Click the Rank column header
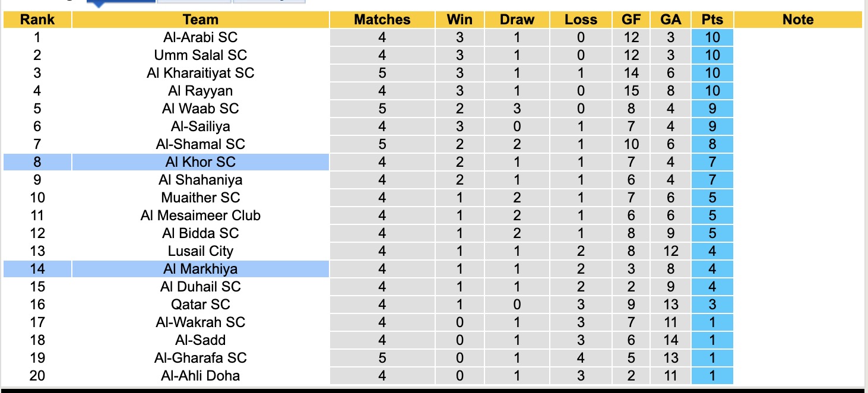This screenshot has height=393, width=868. 37,20
